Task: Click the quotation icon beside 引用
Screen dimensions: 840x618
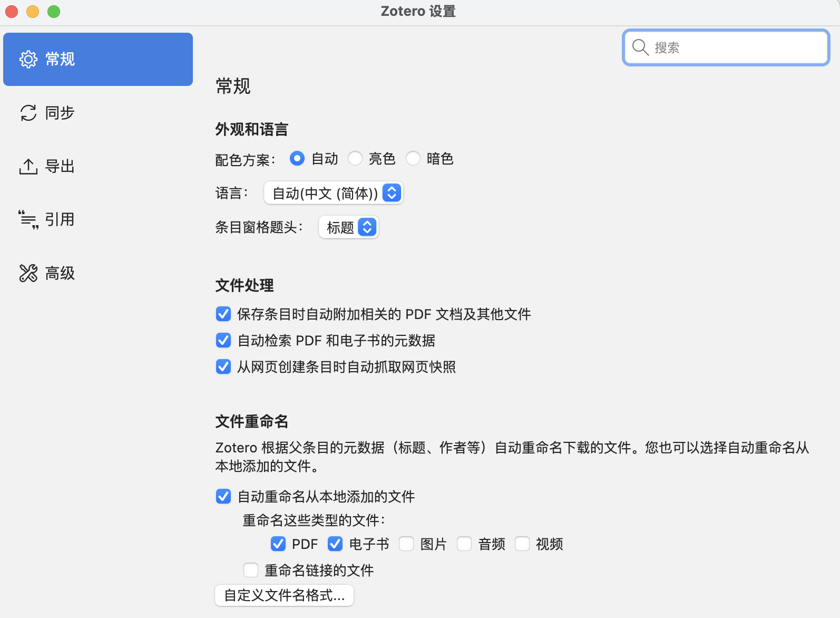Action: (28, 219)
